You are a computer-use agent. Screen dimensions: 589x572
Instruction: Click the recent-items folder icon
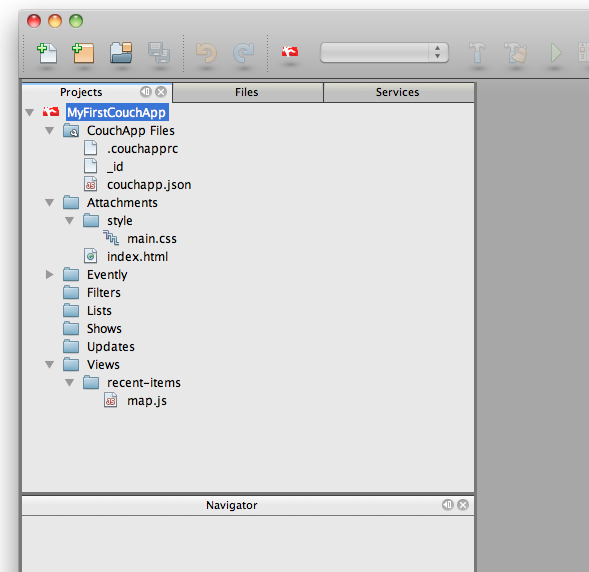pyautogui.click(x=91, y=382)
